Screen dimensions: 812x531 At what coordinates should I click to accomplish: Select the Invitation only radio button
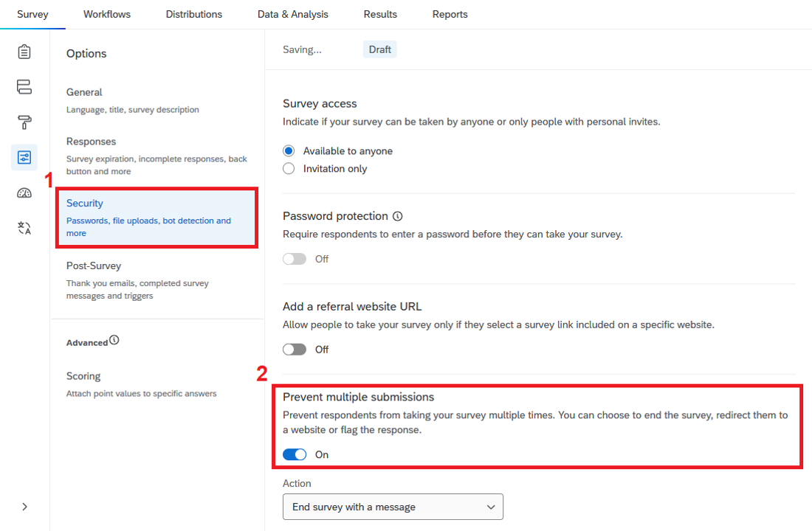pos(289,168)
